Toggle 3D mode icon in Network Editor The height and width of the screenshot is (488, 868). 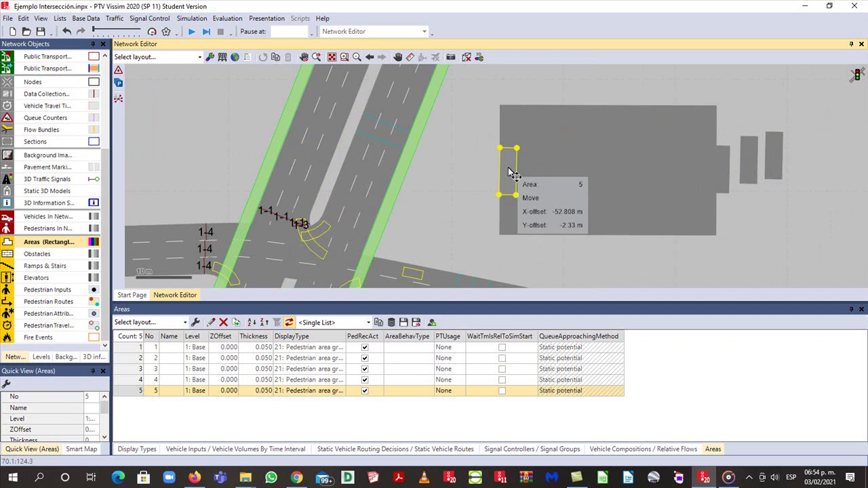point(479,57)
